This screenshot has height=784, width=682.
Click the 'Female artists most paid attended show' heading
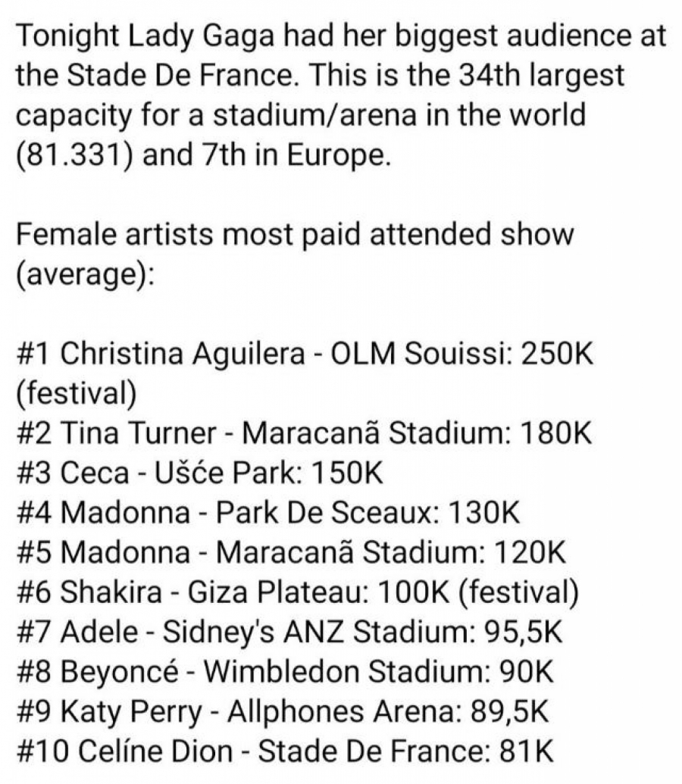[x=294, y=234]
